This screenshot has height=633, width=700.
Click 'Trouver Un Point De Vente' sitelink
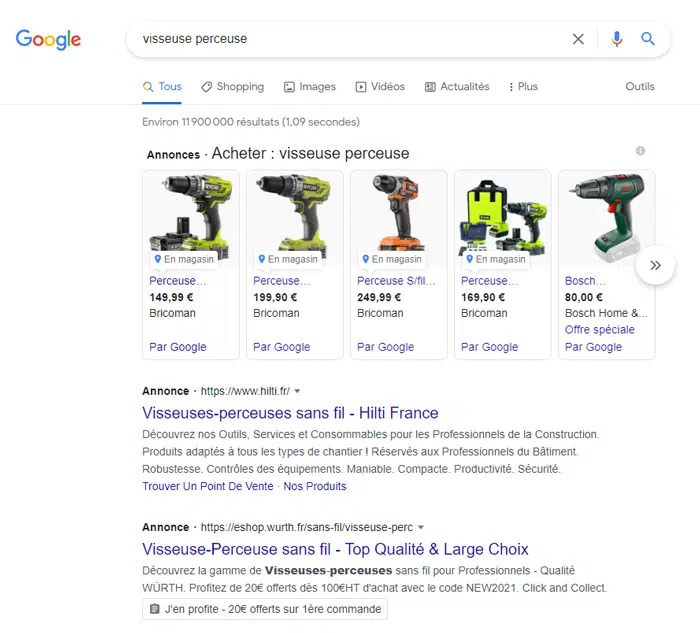click(208, 486)
